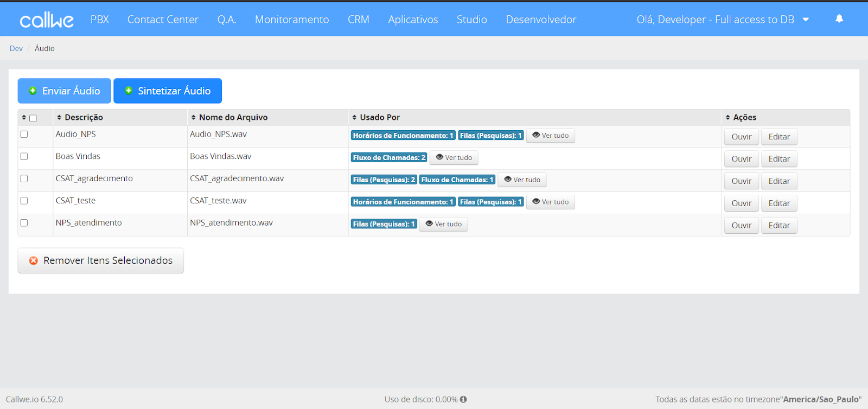Click Fluxo de Chamadas: 1 badge
The width and height of the screenshot is (868, 409).
pos(457,180)
